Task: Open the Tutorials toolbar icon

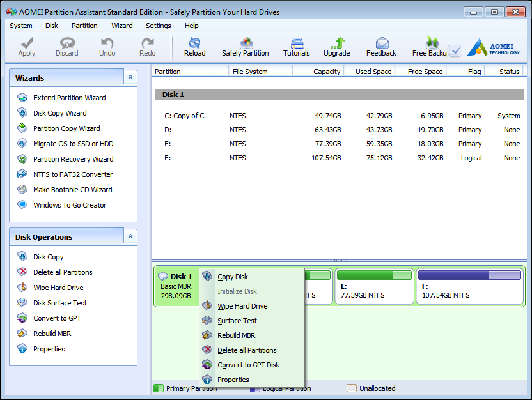Action: tap(297, 43)
